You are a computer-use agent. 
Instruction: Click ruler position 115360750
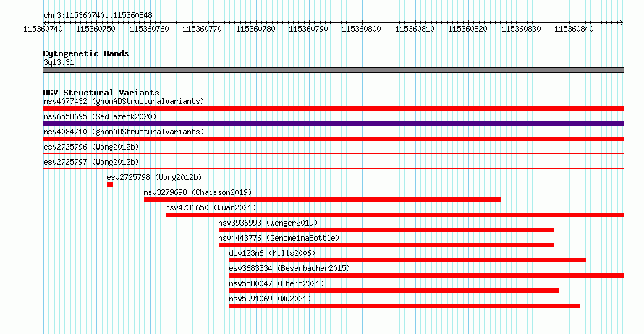pyautogui.click(x=96, y=29)
